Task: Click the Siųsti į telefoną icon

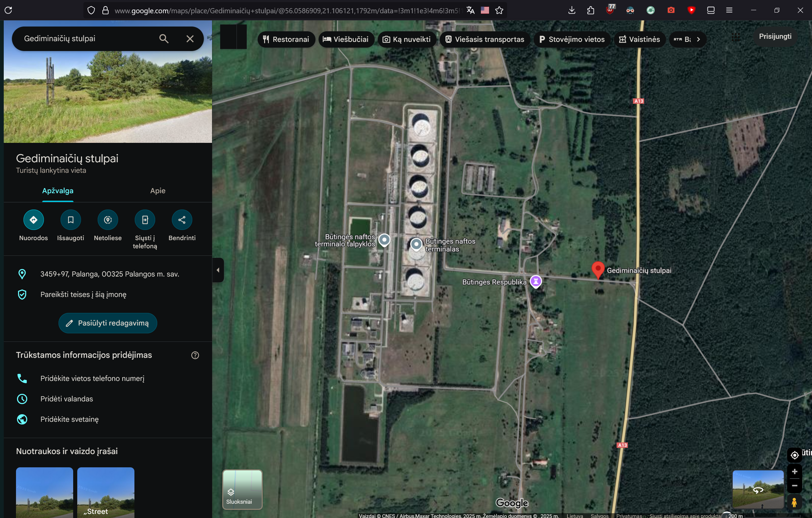Action: click(x=145, y=220)
